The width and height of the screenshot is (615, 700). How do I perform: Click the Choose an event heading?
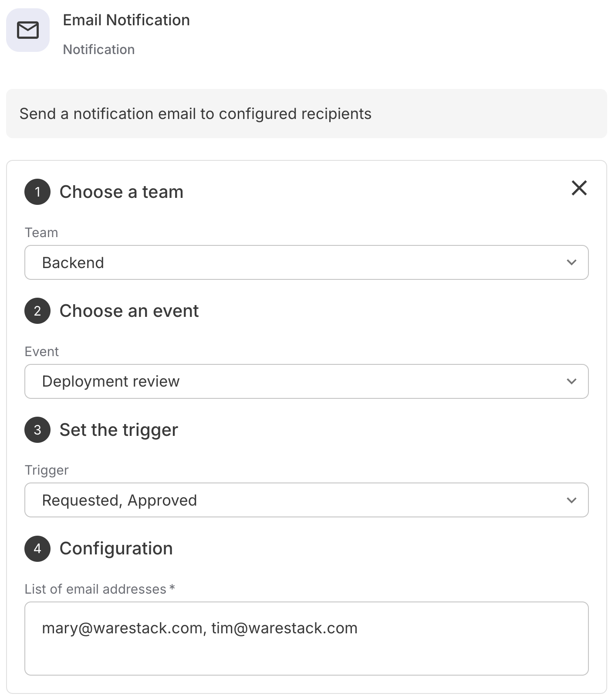(129, 311)
